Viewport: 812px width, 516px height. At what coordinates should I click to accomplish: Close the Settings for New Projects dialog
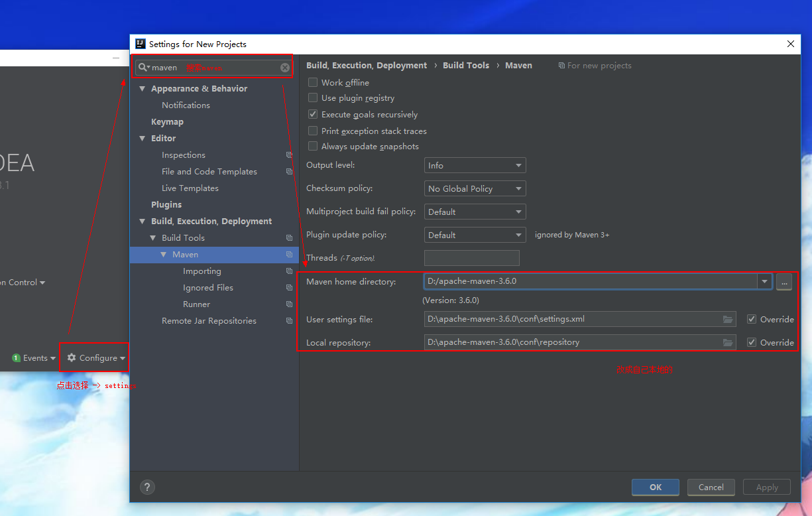(x=790, y=44)
